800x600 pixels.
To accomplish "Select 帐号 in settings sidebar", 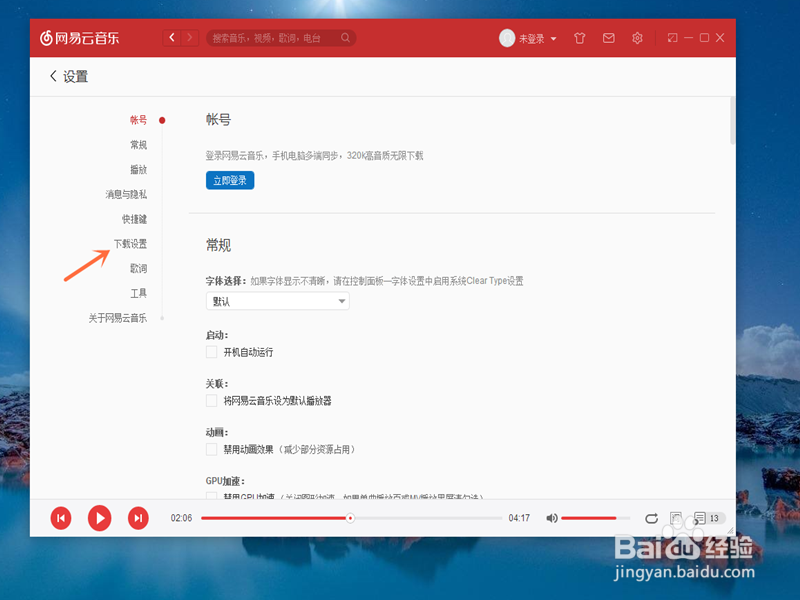I will (138, 120).
